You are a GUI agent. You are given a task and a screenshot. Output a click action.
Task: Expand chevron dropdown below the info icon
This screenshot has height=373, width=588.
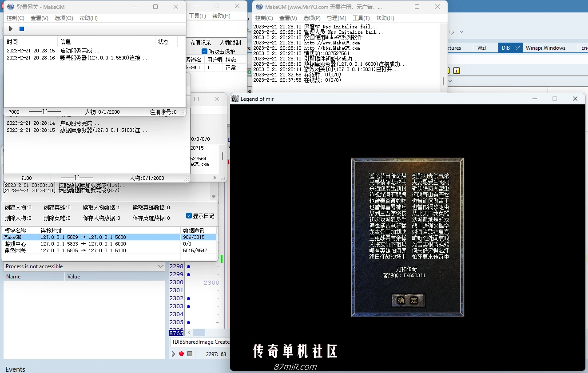450,81
